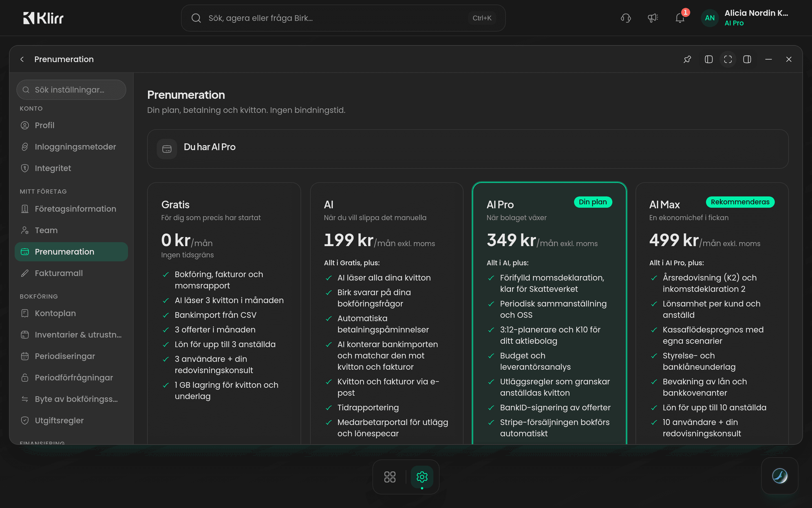Open the megaphone announcements icon

pos(653,18)
